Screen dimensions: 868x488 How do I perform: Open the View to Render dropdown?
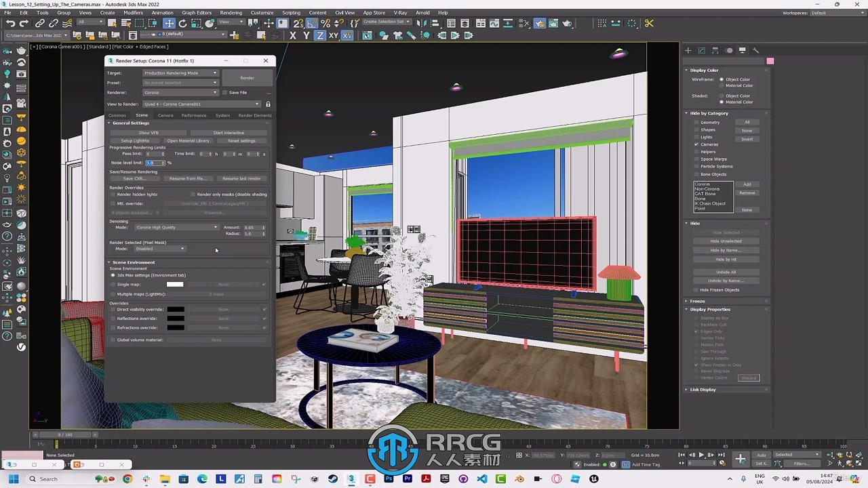pyautogui.click(x=201, y=104)
